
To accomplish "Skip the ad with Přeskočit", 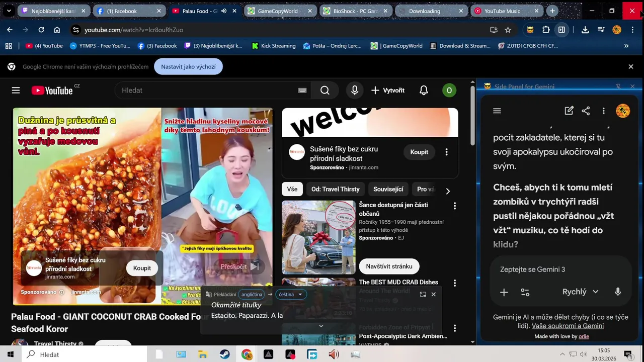I will [240, 266].
